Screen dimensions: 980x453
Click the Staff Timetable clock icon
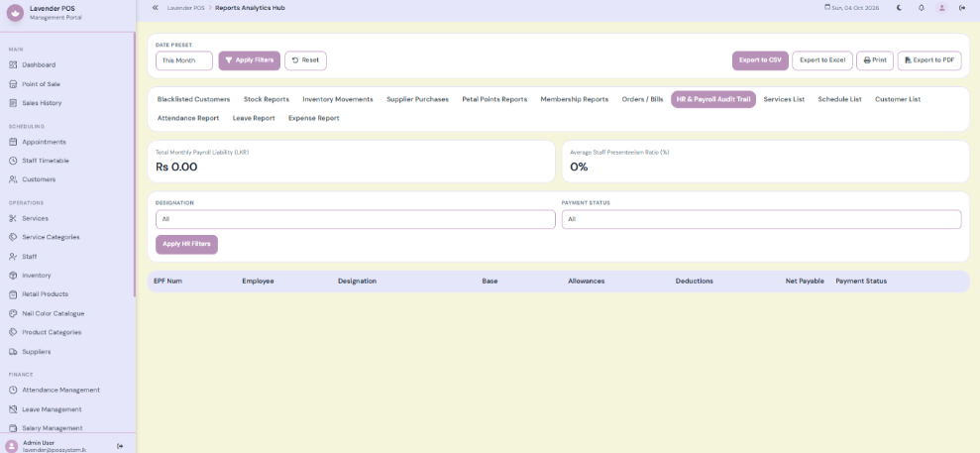(x=13, y=161)
